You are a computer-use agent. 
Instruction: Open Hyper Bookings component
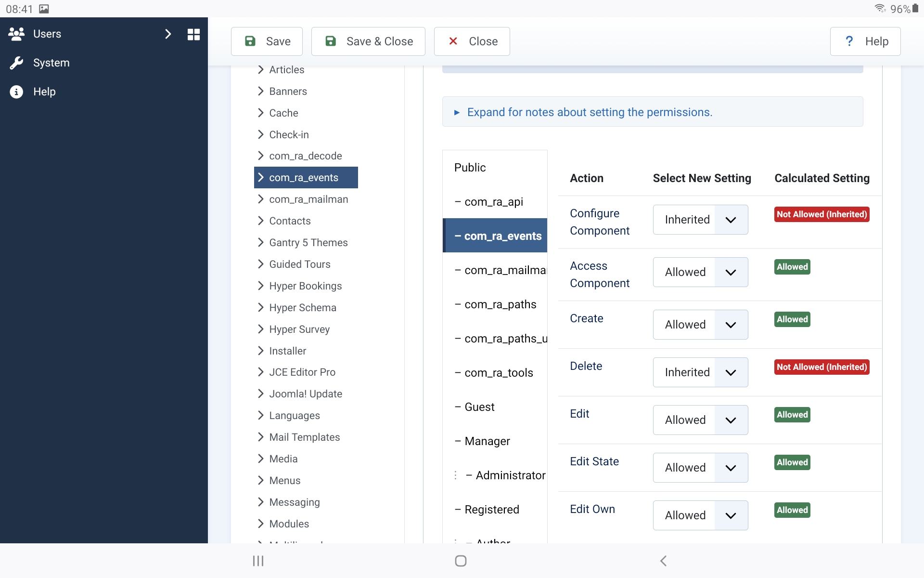[x=305, y=286]
